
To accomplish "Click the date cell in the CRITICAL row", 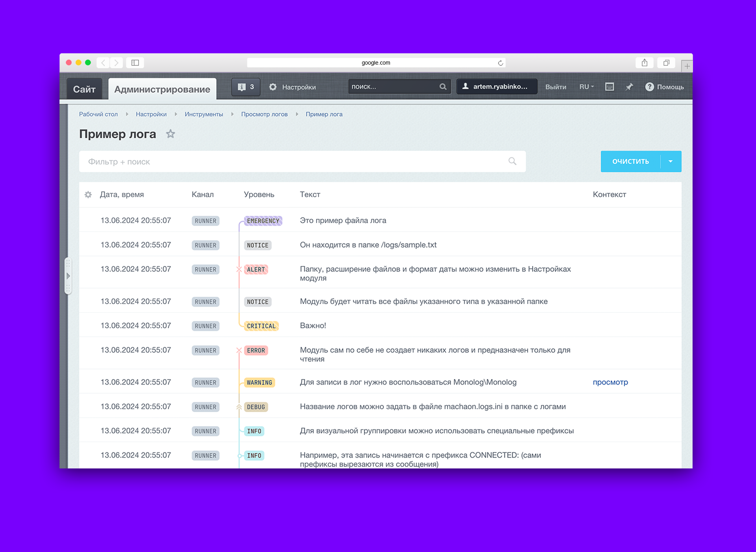I will (136, 326).
